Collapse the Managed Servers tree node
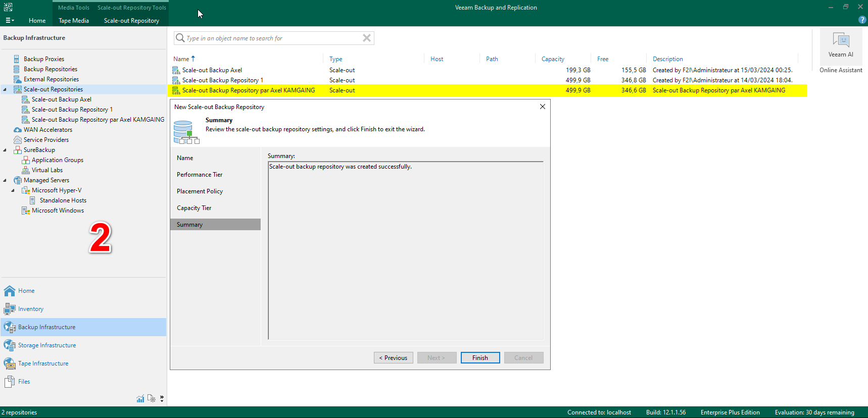 (x=5, y=180)
